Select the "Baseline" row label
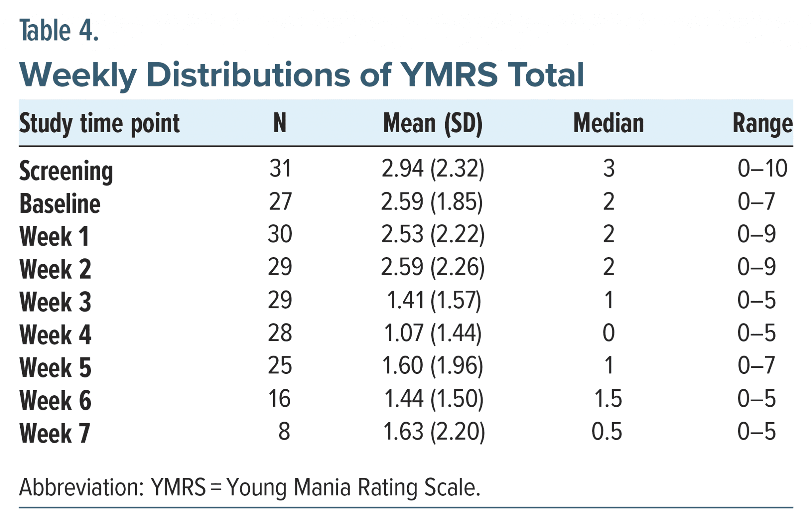The width and height of the screenshot is (812, 527). 60,204
